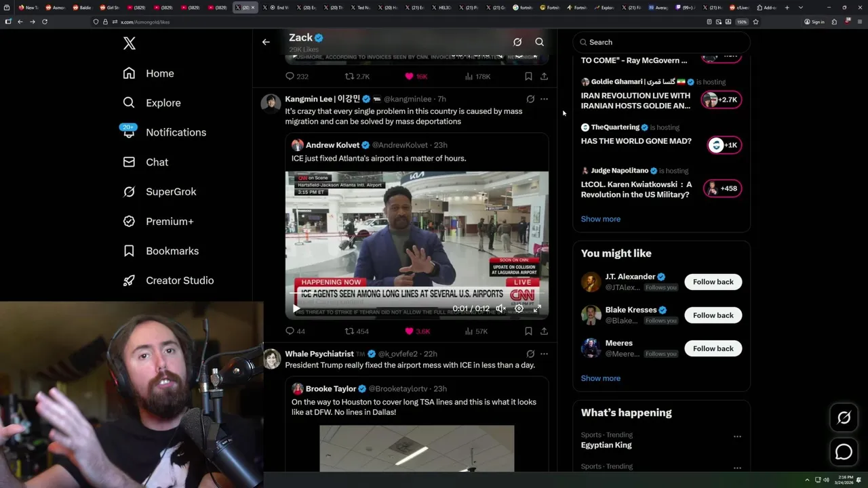Open the @kangminlee handle link
The image size is (868, 488).
click(x=408, y=99)
